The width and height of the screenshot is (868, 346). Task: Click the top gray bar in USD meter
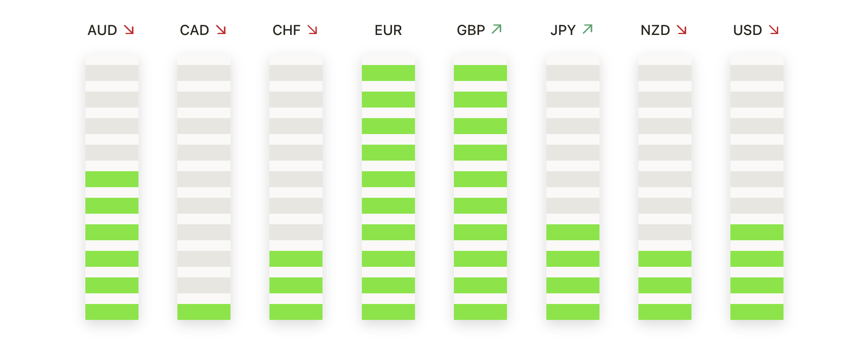pyautogui.click(x=757, y=73)
